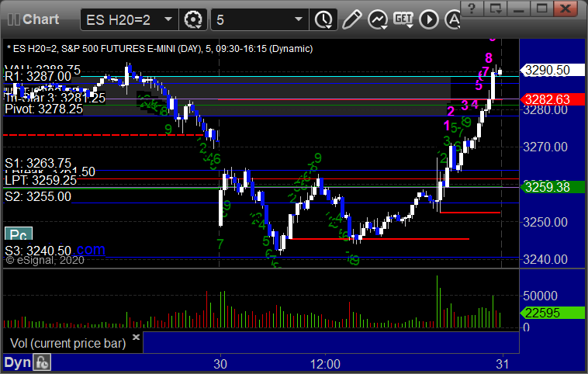Select the pencil drawing tools icon
588x374 pixels.
click(x=351, y=19)
